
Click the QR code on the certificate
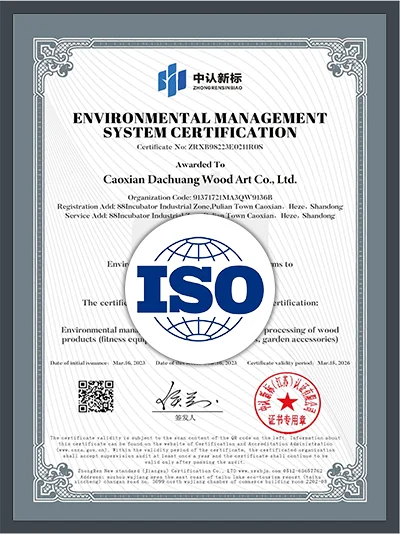tap(96, 396)
